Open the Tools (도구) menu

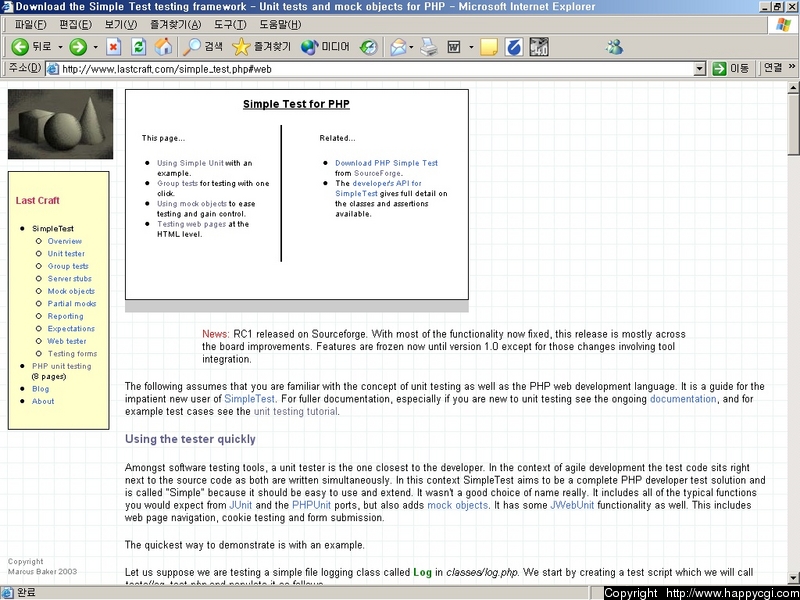[x=230, y=24]
